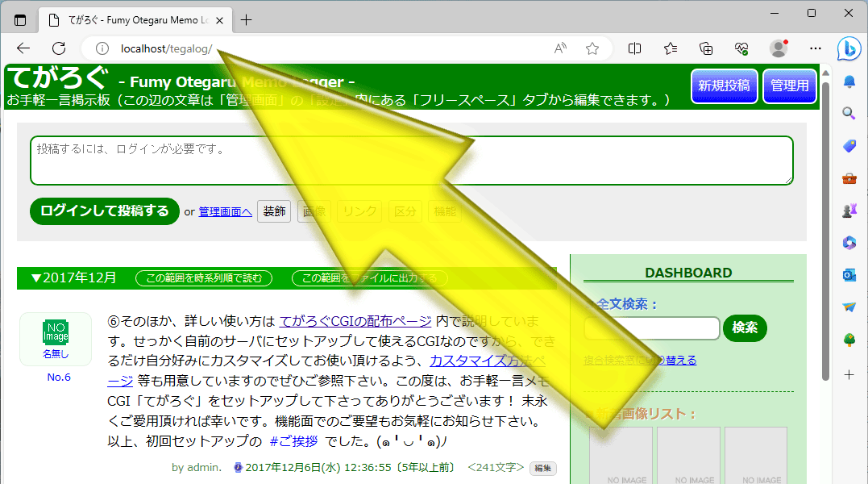Screen dimensions: 868x484
Task: Click the 区分 button
Action: [405, 211]
